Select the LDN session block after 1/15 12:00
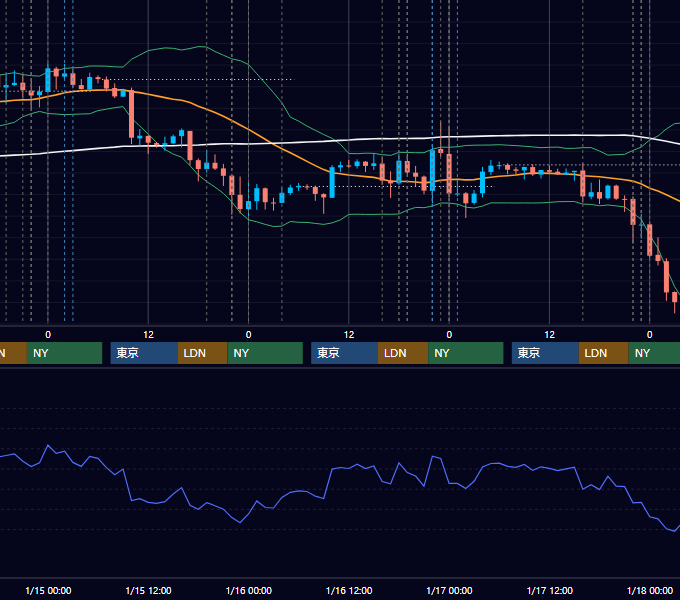The height and width of the screenshot is (600, 680). click(203, 353)
